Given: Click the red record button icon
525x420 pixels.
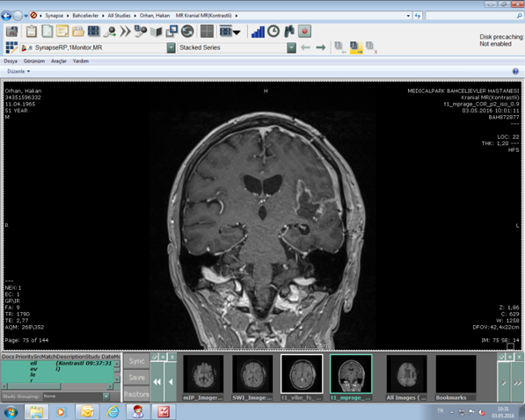Looking at the screenshot, I should (x=304, y=32).
